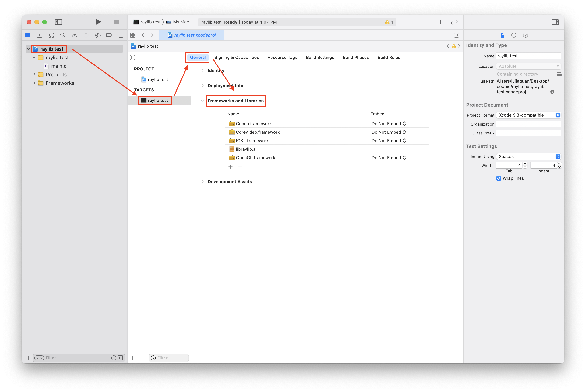Image resolution: width=586 pixels, height=392 pixels.
Task: Toggle the navigator sidebar visibility
Action: 58,22
